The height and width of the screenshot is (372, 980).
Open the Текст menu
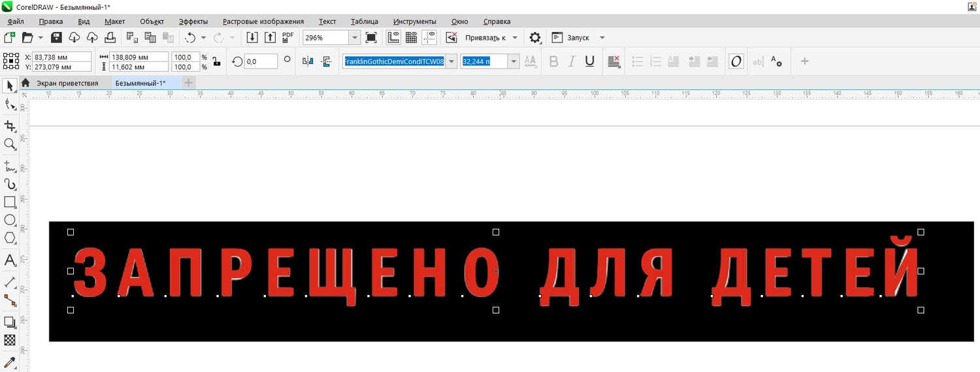click(327, 22)
